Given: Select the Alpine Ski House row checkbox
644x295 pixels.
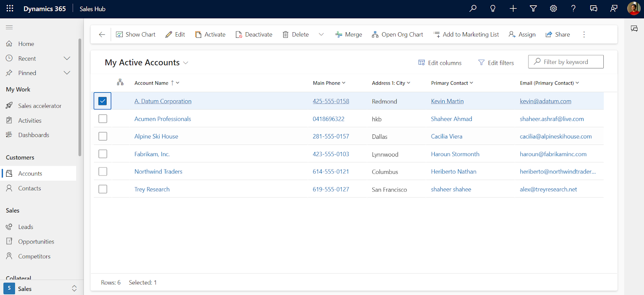Looking at the screenshot, I should [103, 136].
